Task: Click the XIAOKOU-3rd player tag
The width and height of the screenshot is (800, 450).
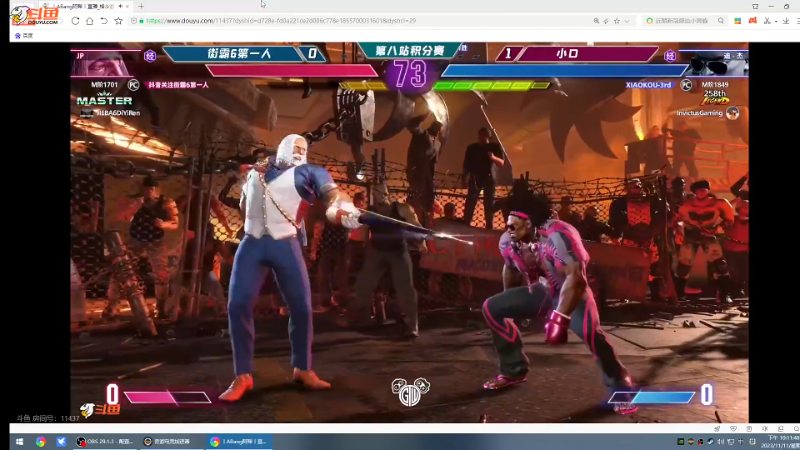Action: [648, 85]
